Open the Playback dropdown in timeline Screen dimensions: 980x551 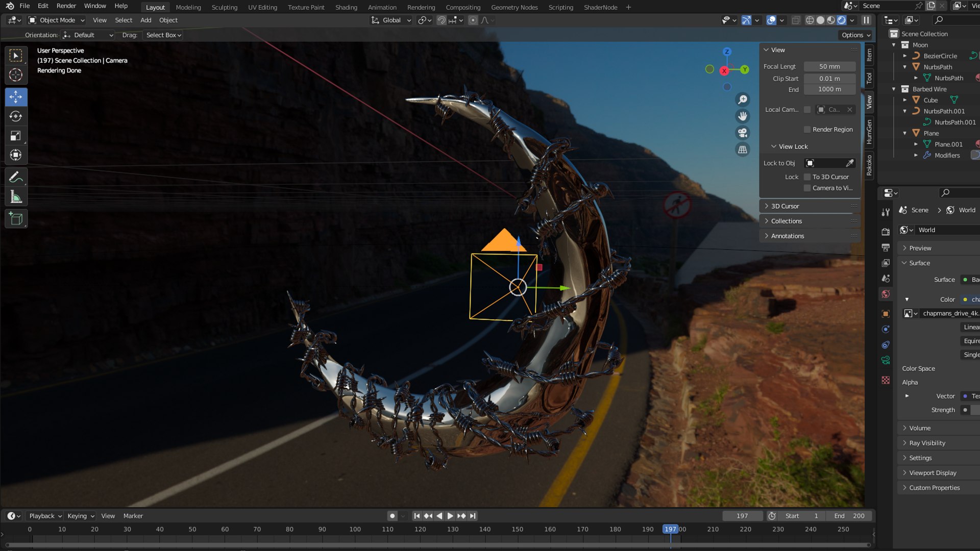(x=45, y=516)
